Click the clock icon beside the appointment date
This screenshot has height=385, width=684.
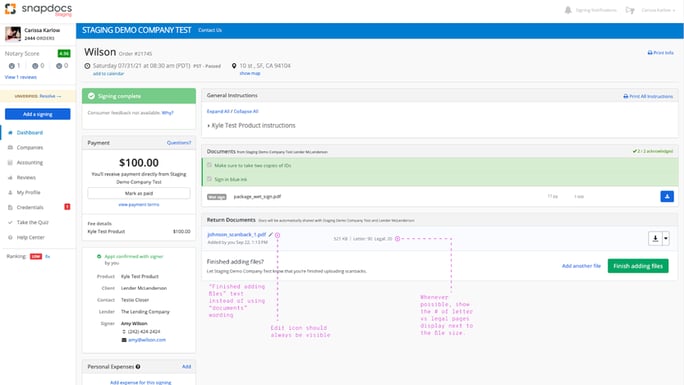click(87, 66)
